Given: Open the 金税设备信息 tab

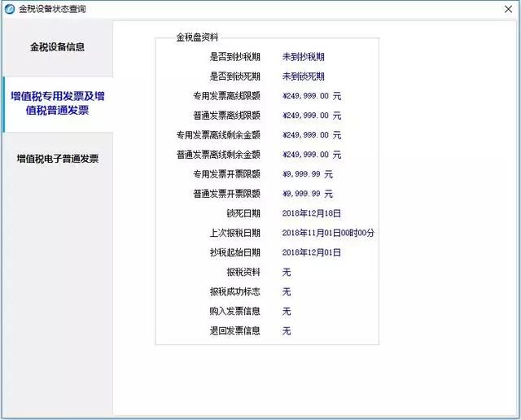Looking at the screenshot, I should [x=58, y=47].
